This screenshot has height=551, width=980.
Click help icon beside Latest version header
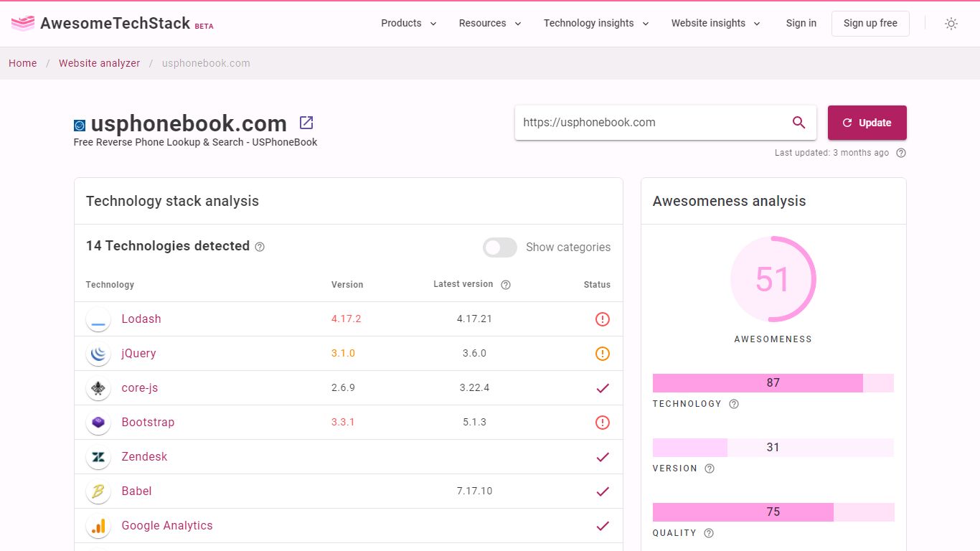click(506, 285)
